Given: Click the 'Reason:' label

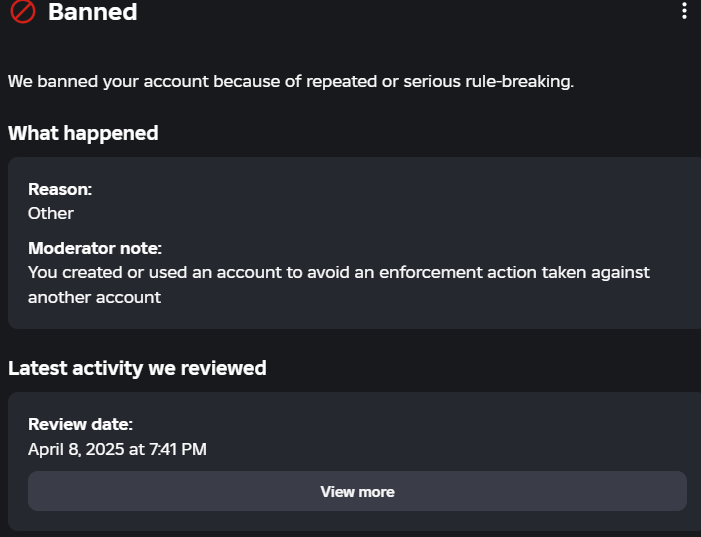Looking at the screenshot, I should click(x=60, y=189).
